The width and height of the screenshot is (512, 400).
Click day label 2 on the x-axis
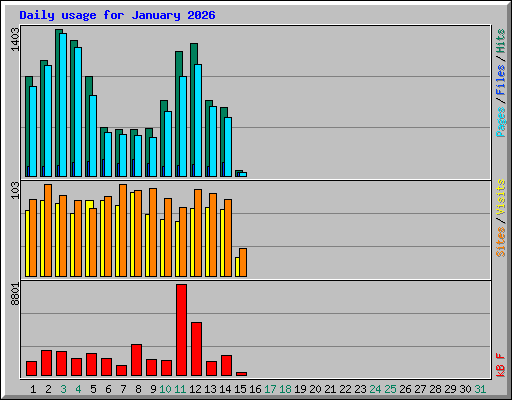[x=48, y=389]
